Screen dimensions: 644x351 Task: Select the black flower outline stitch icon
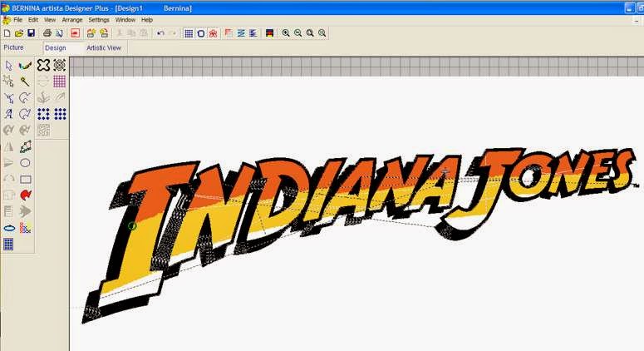[x=43, y=65]
